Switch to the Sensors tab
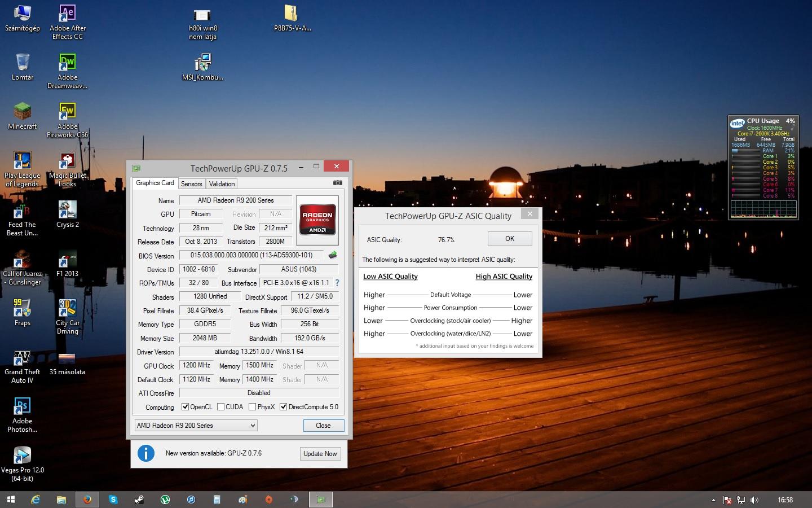This screenshot has height=508, width=812. click(191, 184)
